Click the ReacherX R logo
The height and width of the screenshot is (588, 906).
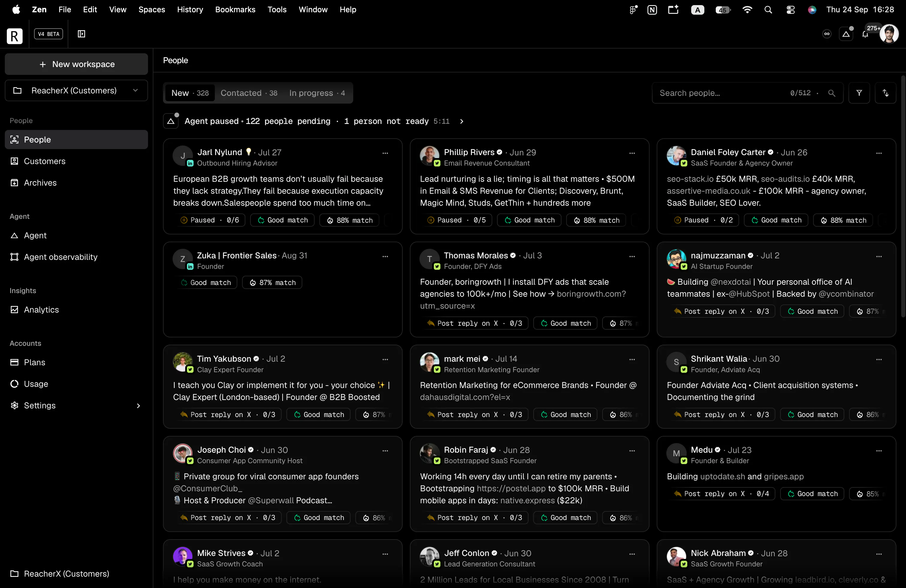click(14, 36)
